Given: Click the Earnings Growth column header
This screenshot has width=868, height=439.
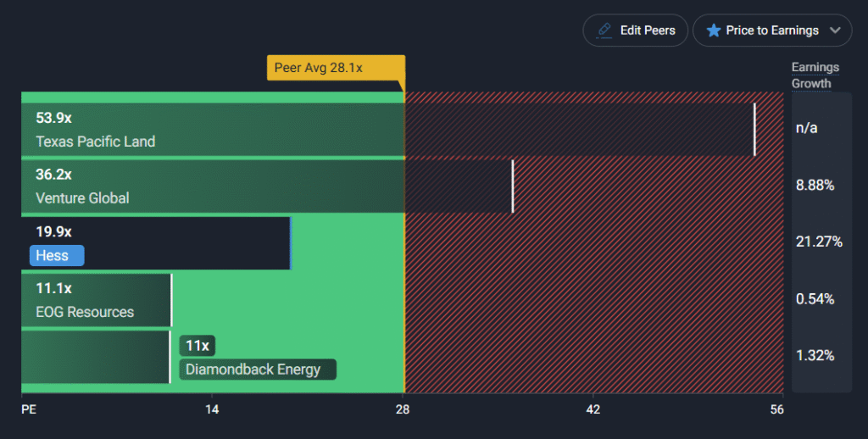Looking at the screenshot, I should point(815,75).
